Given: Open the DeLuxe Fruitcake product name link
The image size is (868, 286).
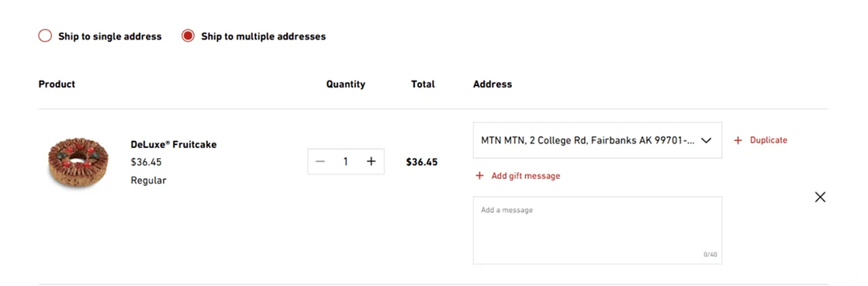Looking at the screenshot, I should pos(173,145).
